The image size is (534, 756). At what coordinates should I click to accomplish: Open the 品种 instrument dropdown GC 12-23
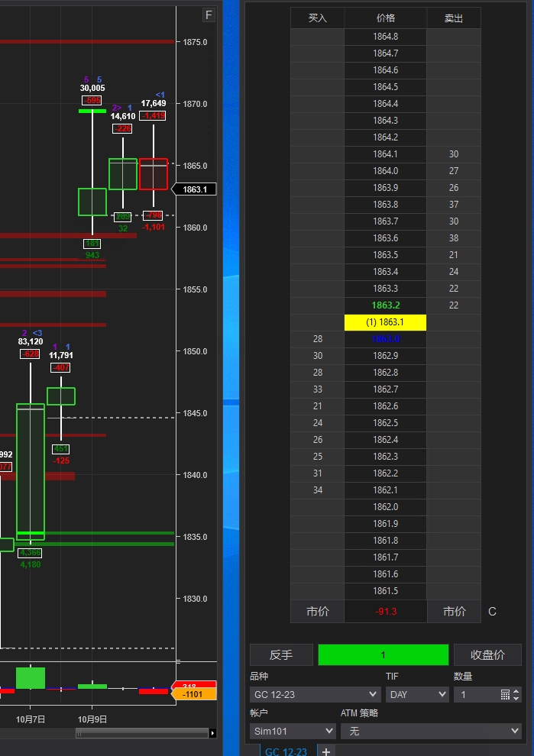click(316, 694)
